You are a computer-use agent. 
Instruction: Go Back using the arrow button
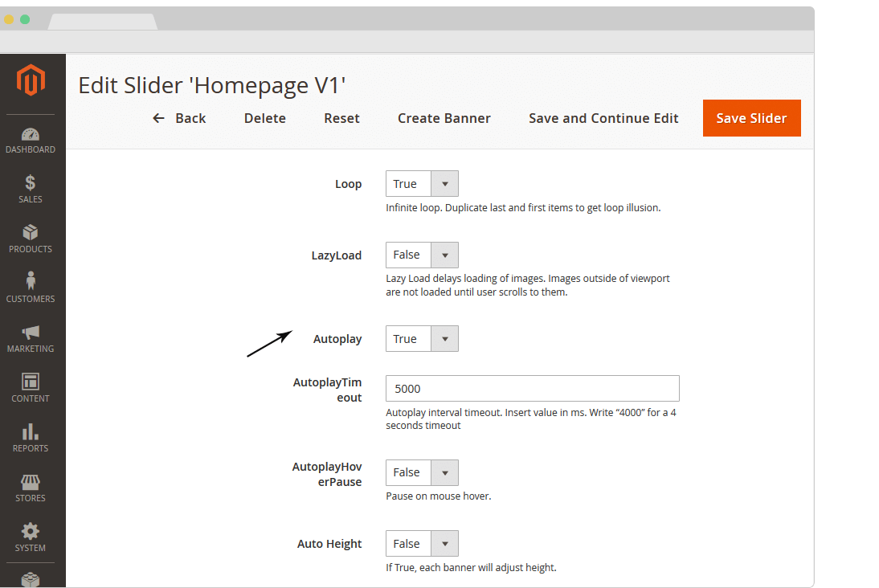179,118
